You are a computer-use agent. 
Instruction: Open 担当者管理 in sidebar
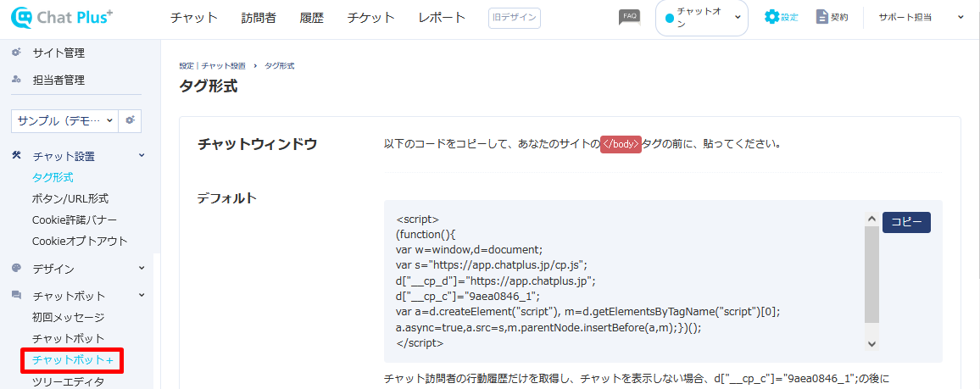click(x=58, y=80)
